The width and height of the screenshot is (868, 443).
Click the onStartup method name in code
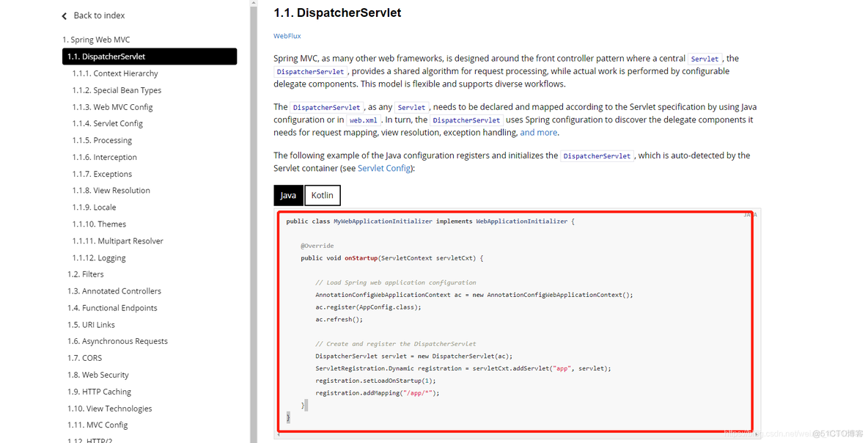[361, 258]
